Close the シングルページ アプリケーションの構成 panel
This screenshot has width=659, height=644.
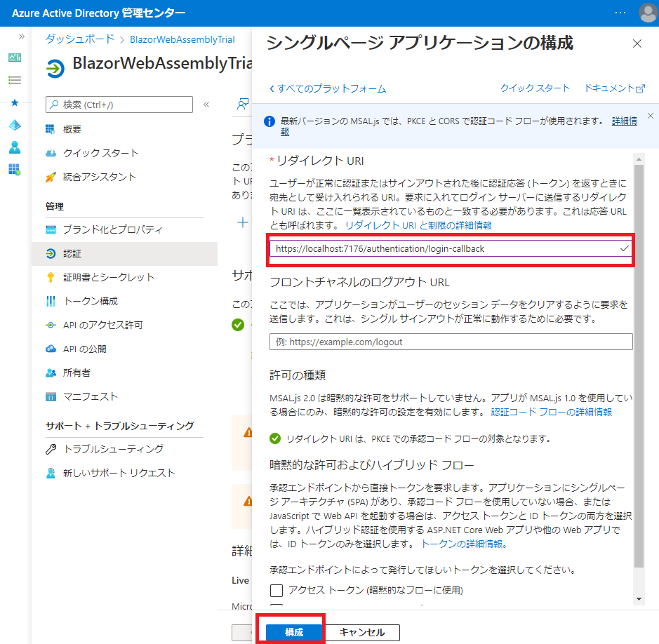click(637, 43)
